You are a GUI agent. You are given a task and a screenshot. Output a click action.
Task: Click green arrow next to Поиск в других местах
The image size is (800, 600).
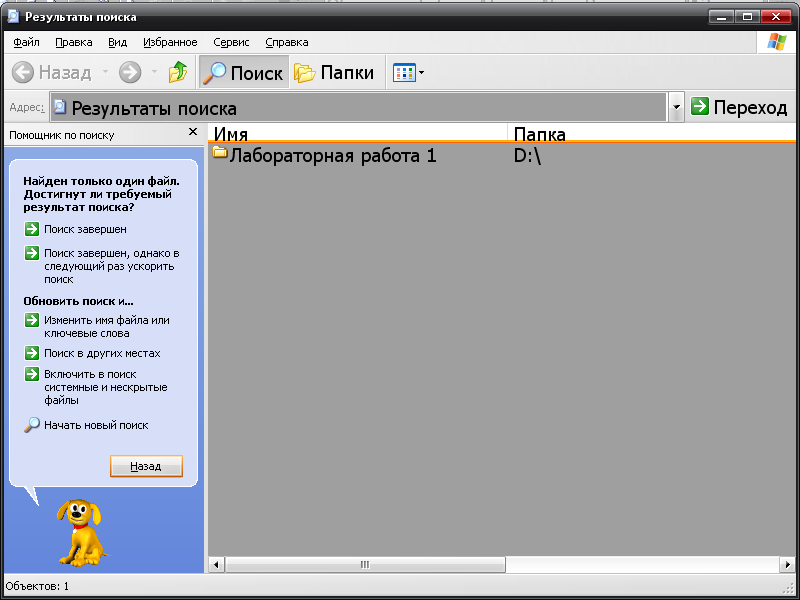coord(32,353)
